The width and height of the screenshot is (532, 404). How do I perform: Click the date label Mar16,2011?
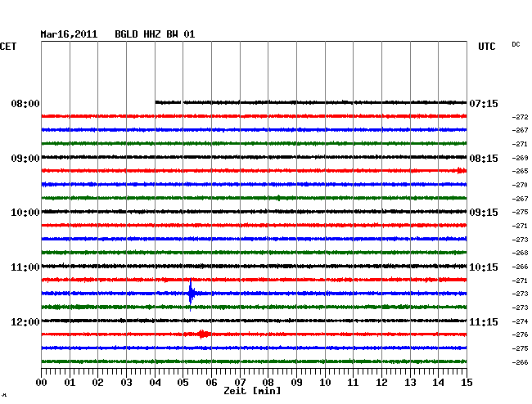click(69, 34)
